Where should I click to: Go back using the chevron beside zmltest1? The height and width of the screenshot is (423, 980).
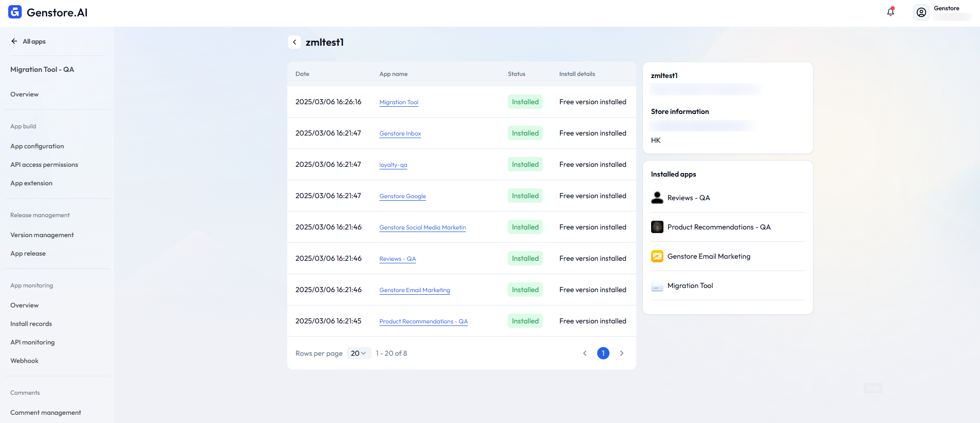294,42
